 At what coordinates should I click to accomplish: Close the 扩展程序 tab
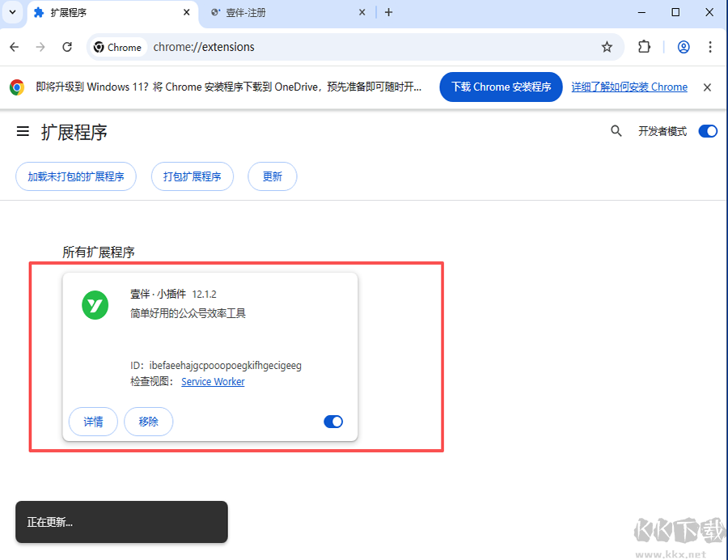(x=187, y=12)
